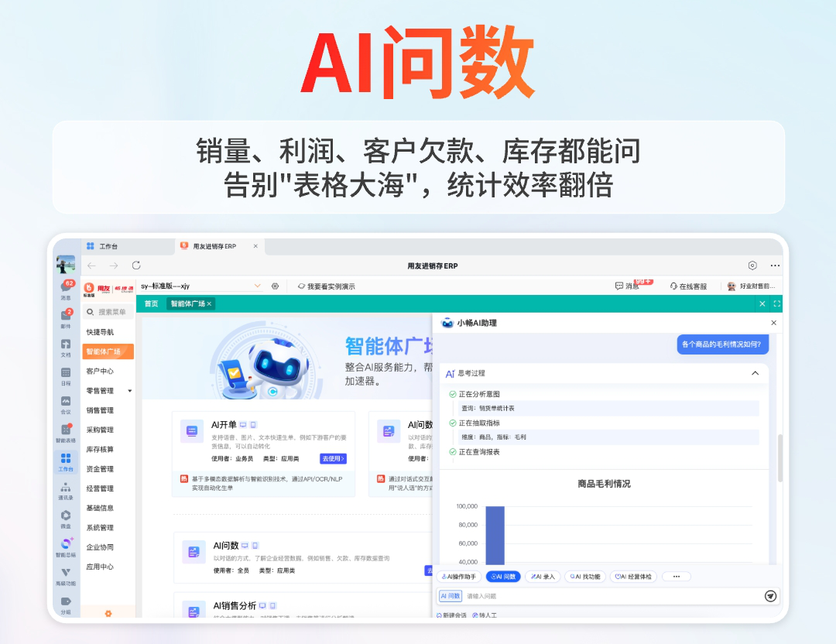Image resolution: width=836 pixels, height=644 pixels.
Task: Switch to the 首页 tab
Action: (x=151, y=304)
